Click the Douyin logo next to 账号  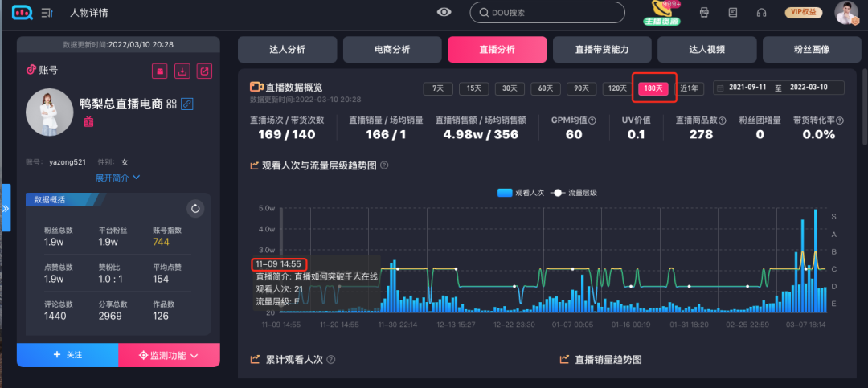pos(31,70)
